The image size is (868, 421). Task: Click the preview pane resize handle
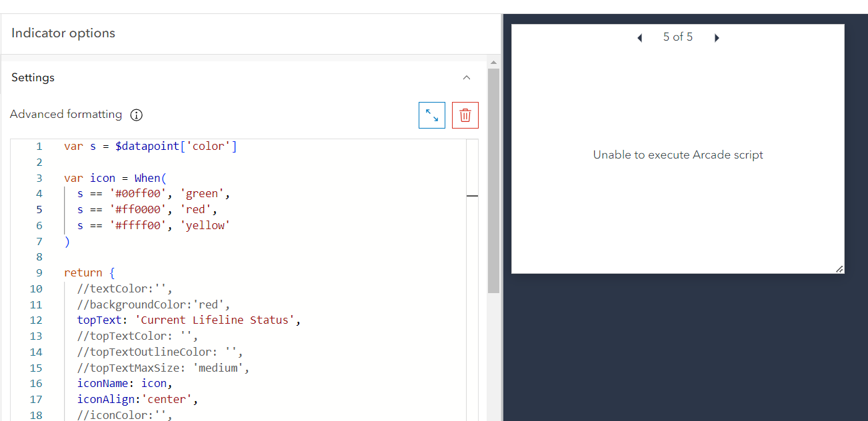click(x=839, y=269)
